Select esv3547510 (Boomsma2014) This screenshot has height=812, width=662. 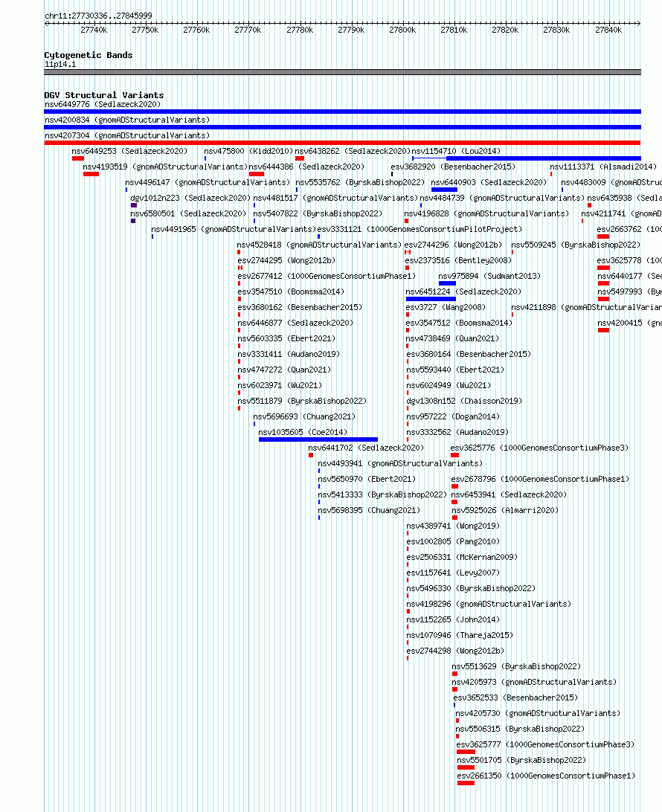[x=291, y=291]
